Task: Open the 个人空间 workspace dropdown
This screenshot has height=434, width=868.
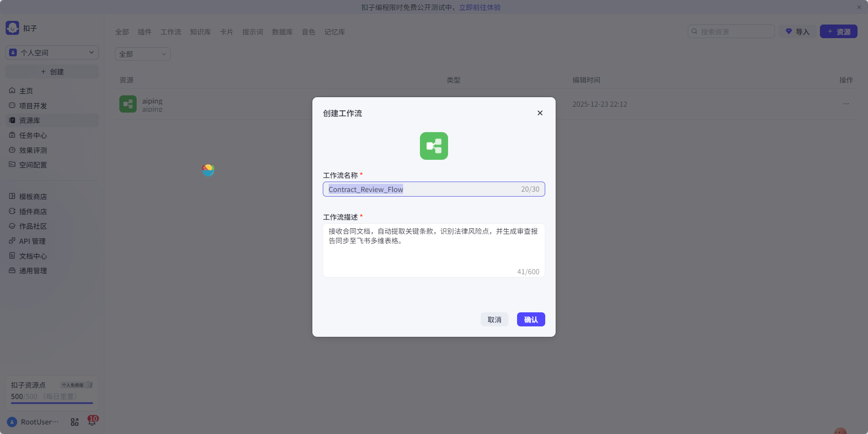Action: [52, 52]
